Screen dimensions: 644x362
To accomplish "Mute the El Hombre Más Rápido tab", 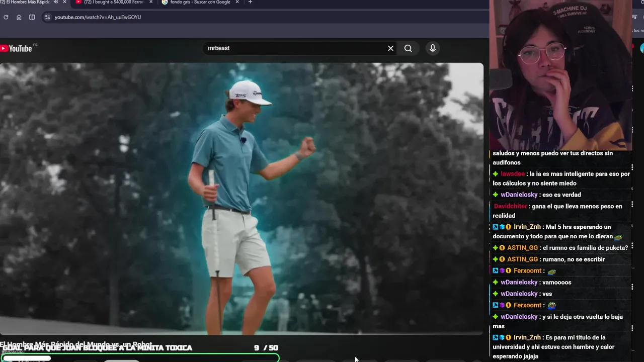I will tap(56, 2).
